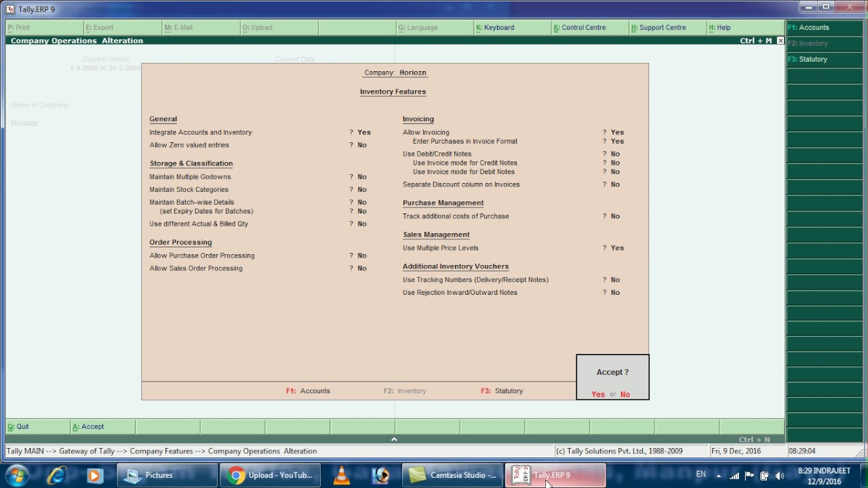Viewport: 868px width, 488px height.
Task: Switch to Camtasia Studio taskbar button
Action: point(452,475)
